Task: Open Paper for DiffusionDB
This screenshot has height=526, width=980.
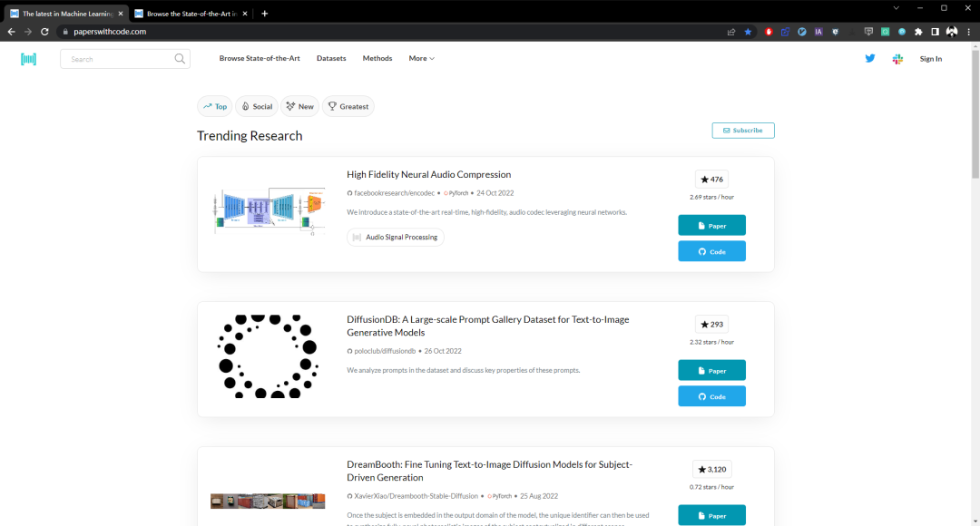Action: (x=712, y=370)
